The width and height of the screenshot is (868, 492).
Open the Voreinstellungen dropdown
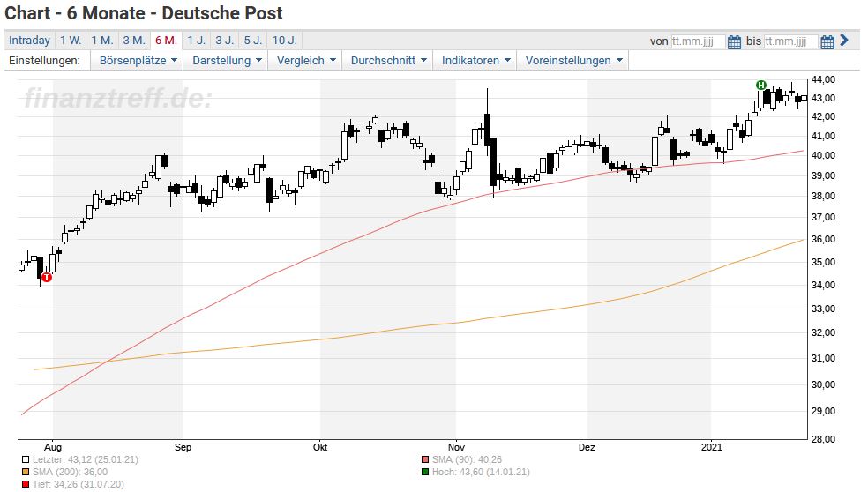coord(573,60)
